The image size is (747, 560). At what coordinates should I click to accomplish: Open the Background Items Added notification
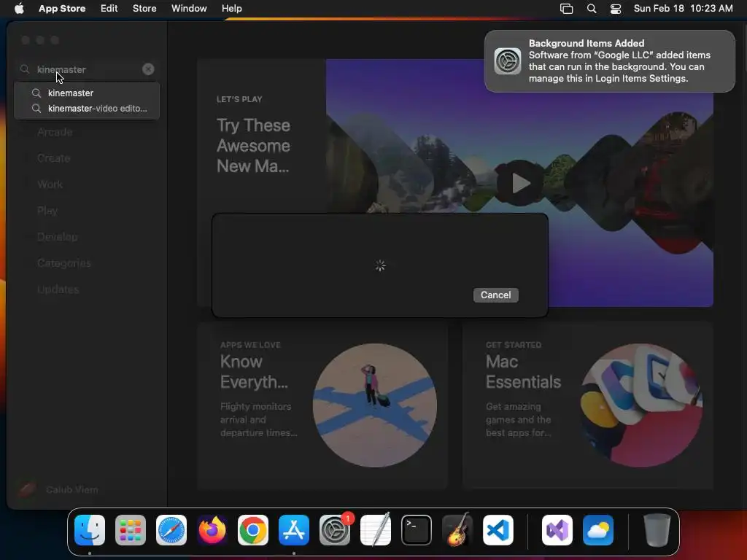pyautogui.click(x=610, y=61)
